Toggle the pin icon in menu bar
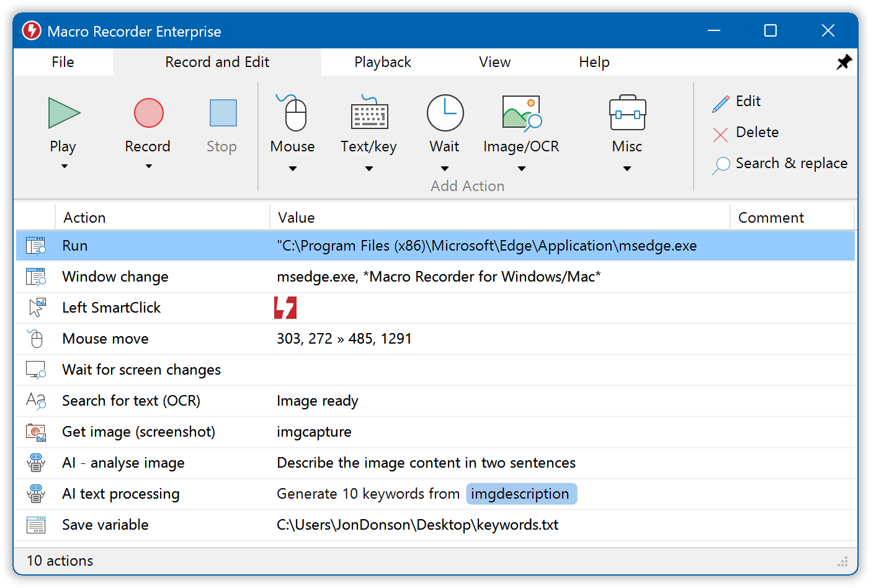 click(844, 61)
